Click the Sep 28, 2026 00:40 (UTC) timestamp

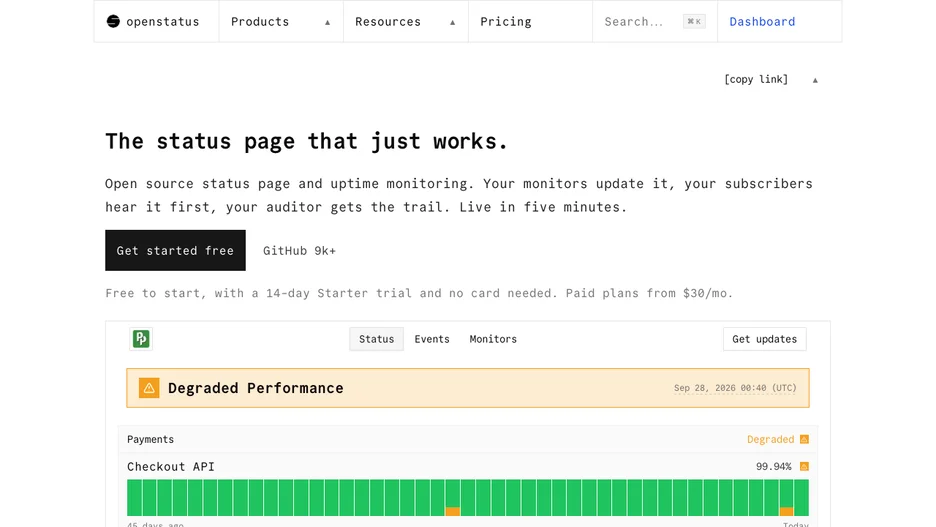735,388
